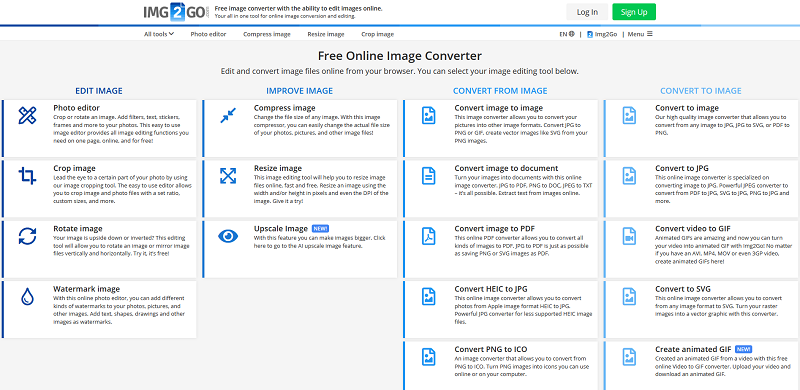
Task: Open the Img2Go link in the header
Action: coord(602,34)
